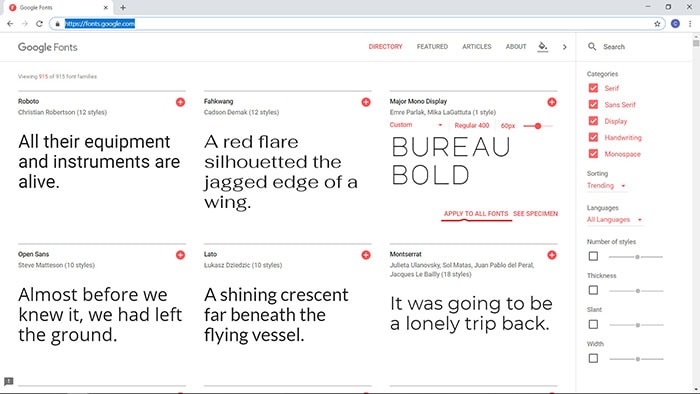Viewport: 700px width, 394px height.
Task: Add Fahkwang font with plus icon
Action: 366,102
